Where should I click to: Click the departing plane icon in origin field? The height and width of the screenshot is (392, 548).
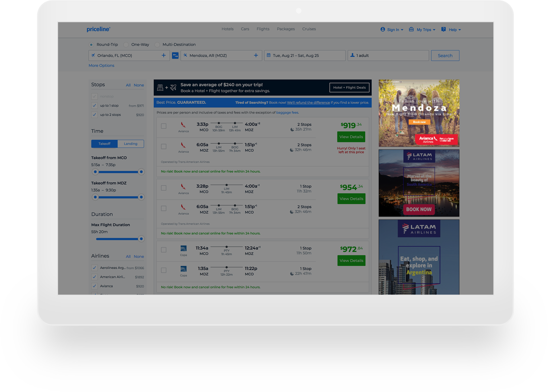click(93, 55)
